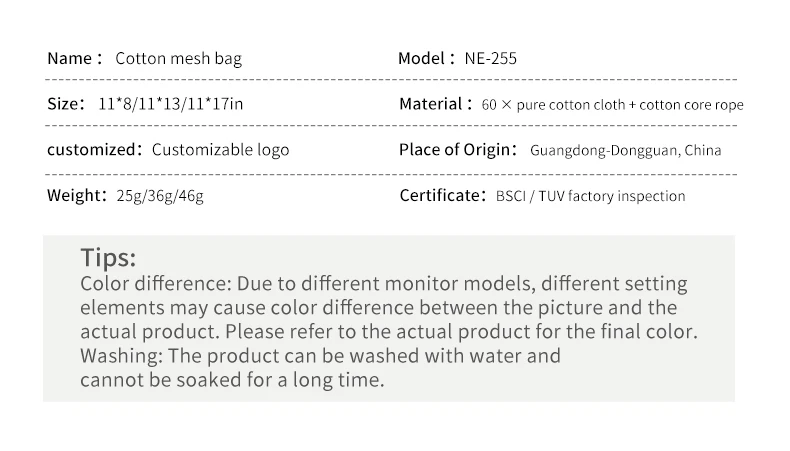This screenshot has width=790, height=451.
Task: Click the '25g/36g/46g' weight value
Action: (x=160, y=196)
